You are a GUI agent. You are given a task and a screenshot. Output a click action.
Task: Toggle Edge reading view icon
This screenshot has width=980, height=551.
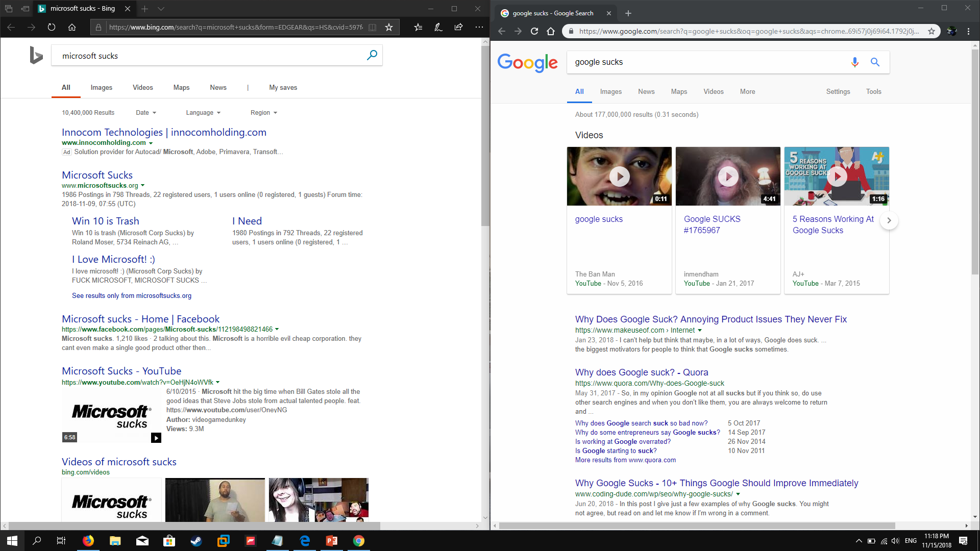(x=373, y=27)
